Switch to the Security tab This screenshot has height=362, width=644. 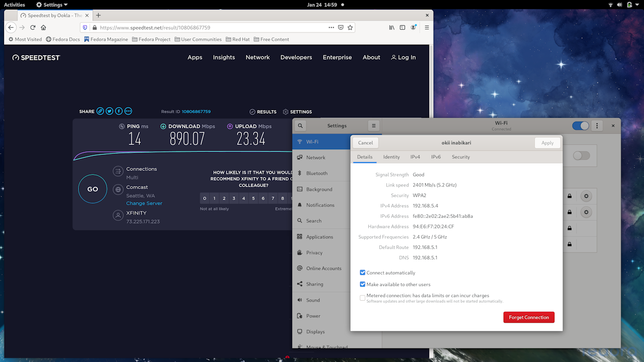(461, 157)
